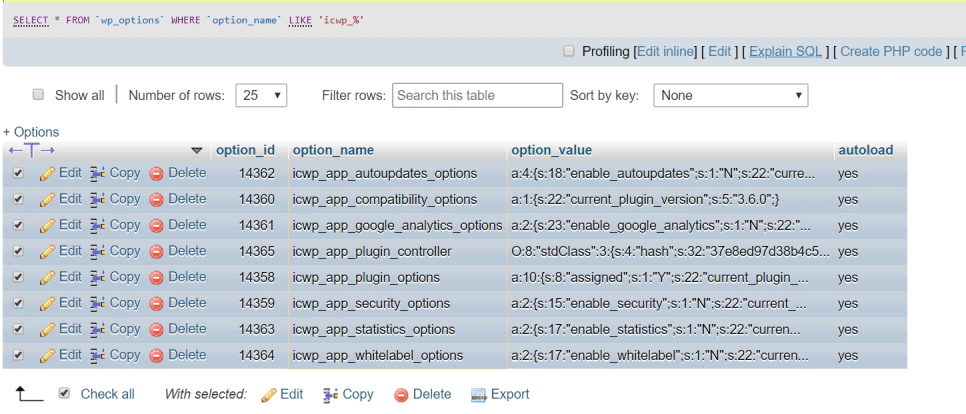Click Delete icon in icwp_app_plugin_options row
Image resolution: width=966 pixels, height=414 pixels.
pyautogui.click(x=156, y=278)
